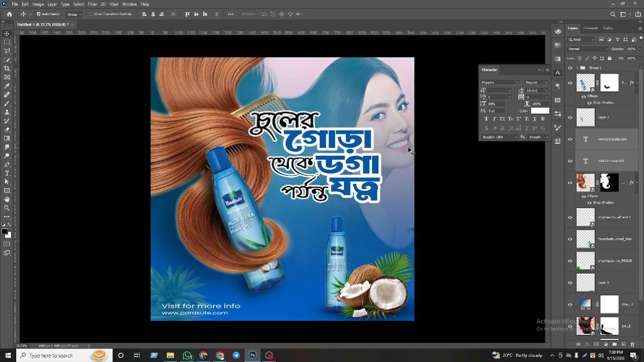The image size is (644, 362).
Task: Click Lock position icon in Layers panel
Action: coord(594,58)
